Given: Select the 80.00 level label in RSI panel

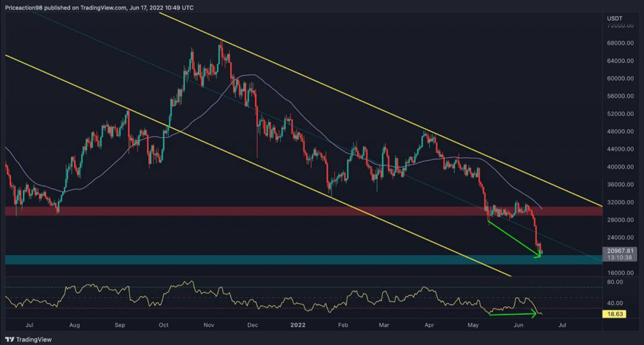Looking at the screenshot, I should pyautogui.click(x=615, y=282).
